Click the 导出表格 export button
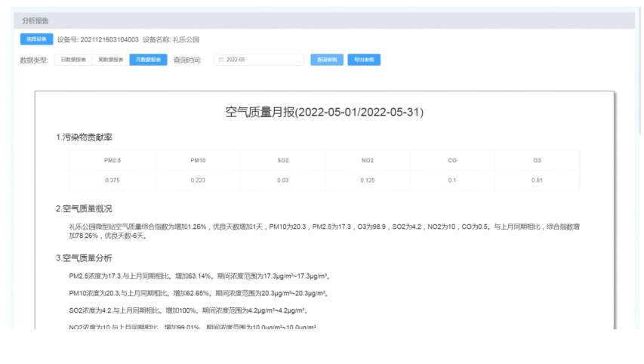Screen dimensions: 644x364 [x=363, y=60]
